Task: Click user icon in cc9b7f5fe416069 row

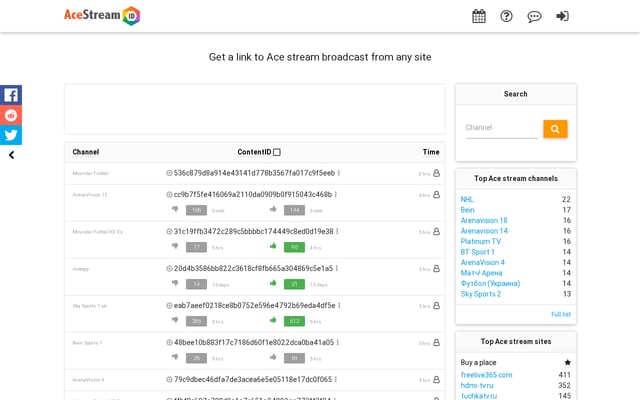Action: pos(436,195)
